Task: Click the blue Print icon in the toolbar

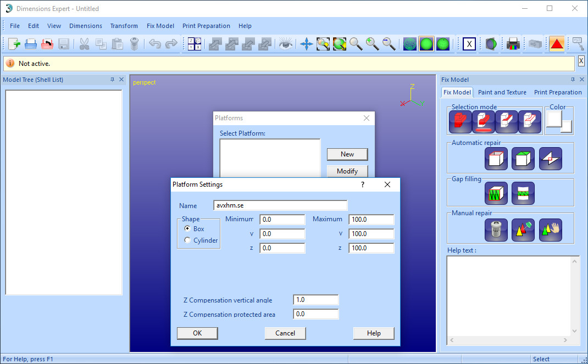Action: (31, 44)
